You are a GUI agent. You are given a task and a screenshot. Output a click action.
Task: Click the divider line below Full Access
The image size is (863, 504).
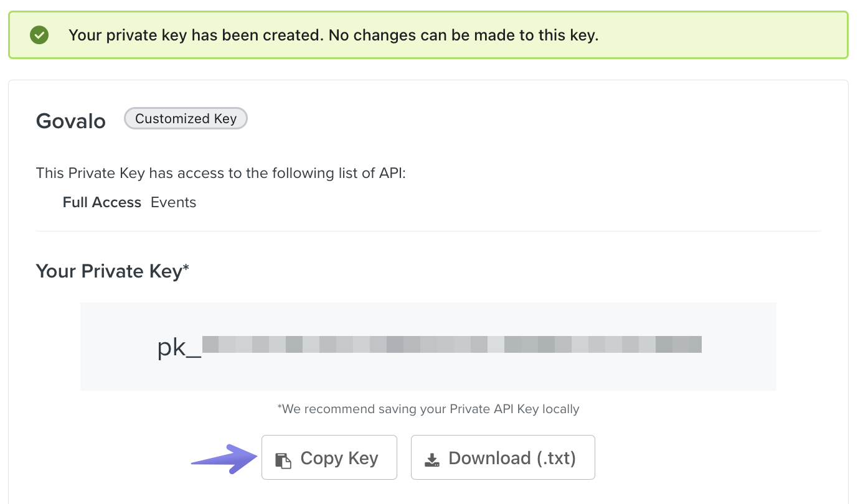[x=428, y=231]
